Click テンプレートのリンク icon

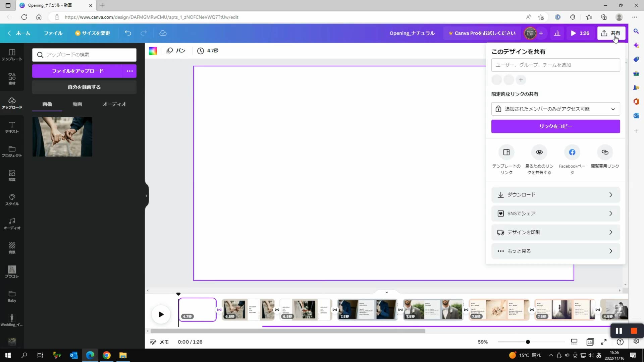506,153
